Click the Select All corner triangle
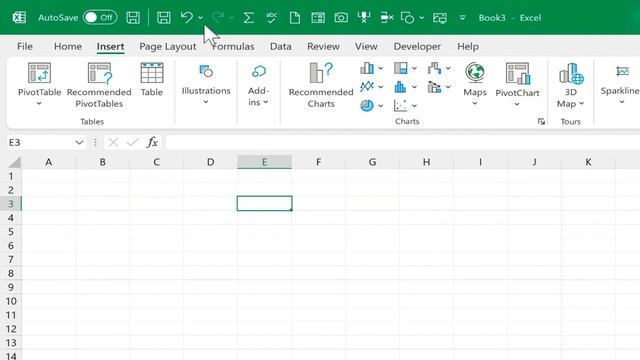640x360 pixels. [x=14, y=162]
